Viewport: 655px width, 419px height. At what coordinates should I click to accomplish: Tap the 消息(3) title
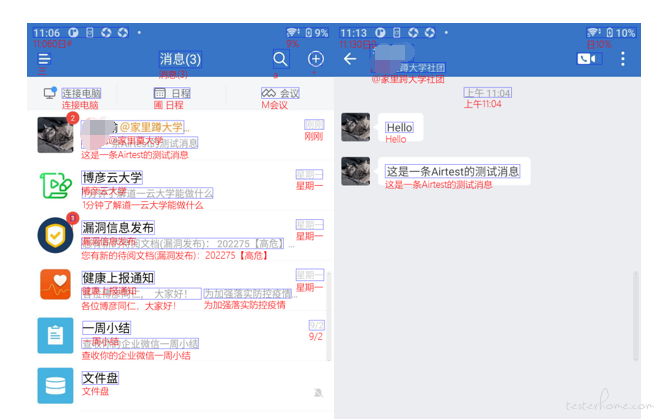pos(180,59)
